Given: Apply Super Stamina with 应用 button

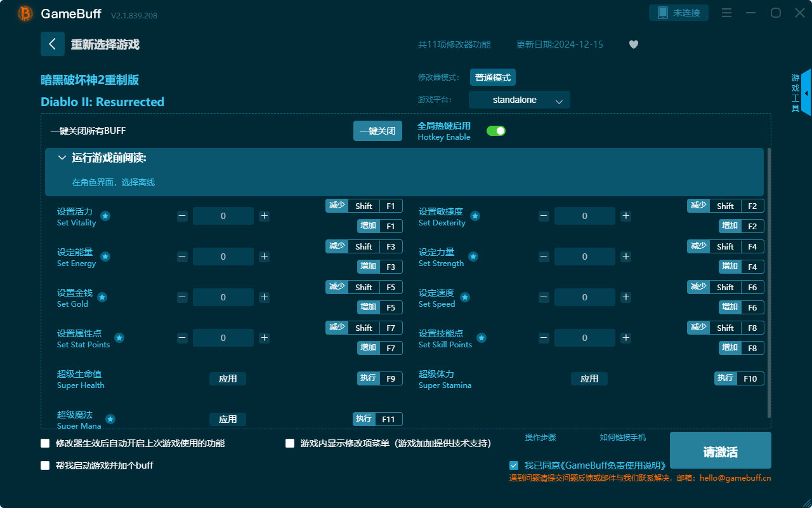Looking at the screenshot, I should tap(589, 378).
